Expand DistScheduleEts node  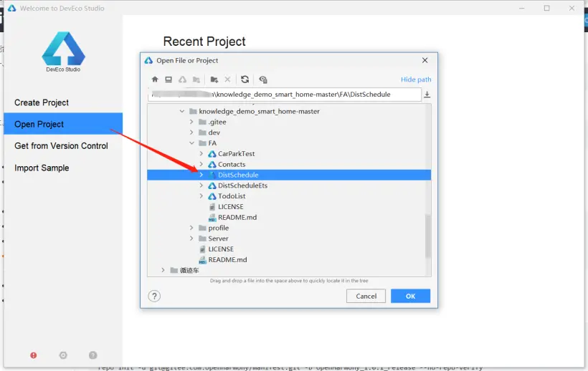(x=201, y=185)
